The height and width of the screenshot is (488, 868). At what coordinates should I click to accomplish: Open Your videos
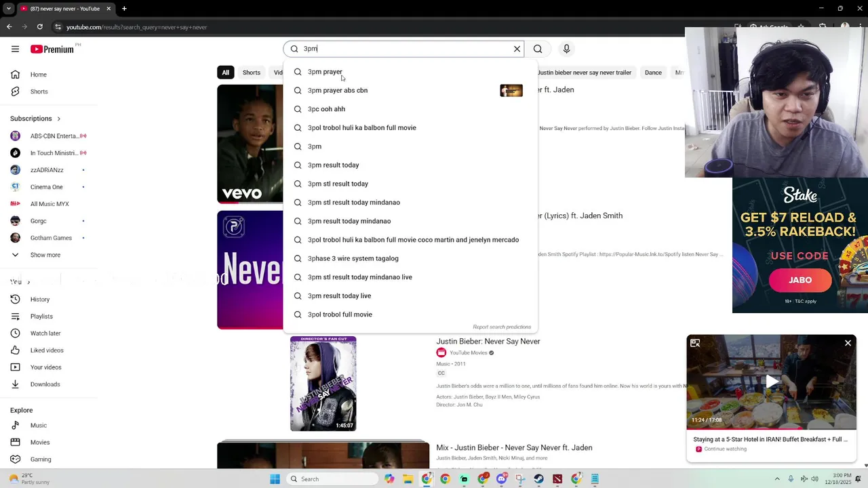[45, 367]
